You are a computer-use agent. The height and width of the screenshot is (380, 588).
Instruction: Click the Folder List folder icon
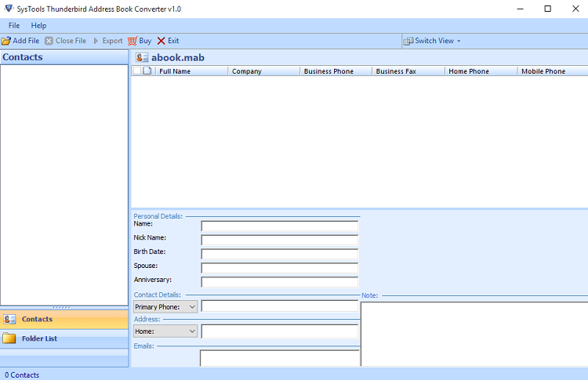coord(9,338)
